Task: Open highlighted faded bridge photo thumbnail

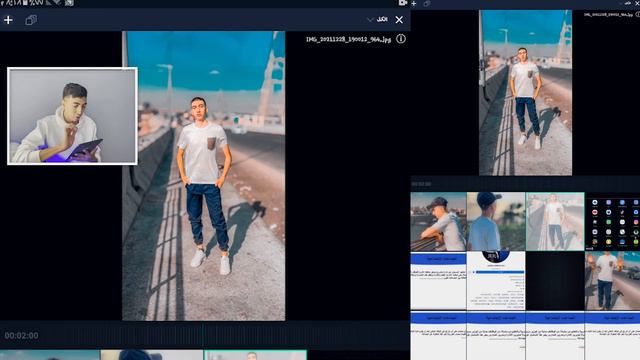Action: pyautogui.click(x=555, y=222)
